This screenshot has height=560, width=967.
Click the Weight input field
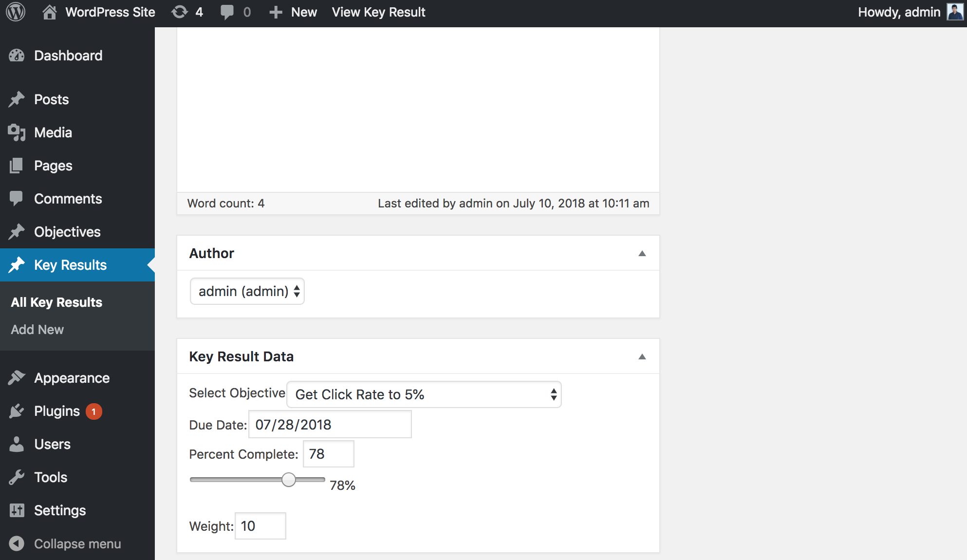[x=260, y=526]
